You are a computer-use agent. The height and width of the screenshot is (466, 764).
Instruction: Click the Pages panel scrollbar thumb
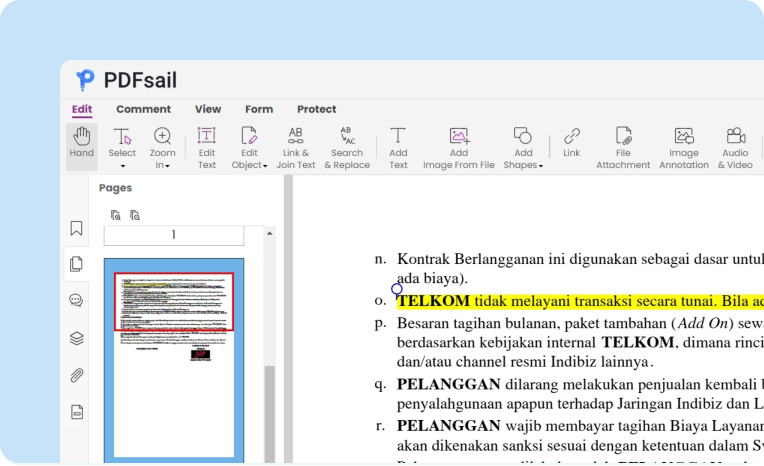(x=269, y=413)
